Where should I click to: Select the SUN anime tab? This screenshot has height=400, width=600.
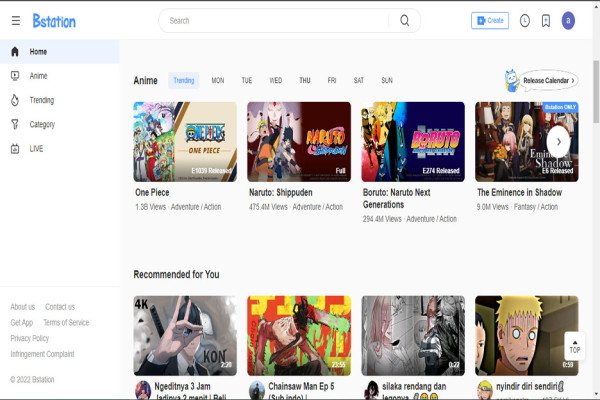coord(387,80)
